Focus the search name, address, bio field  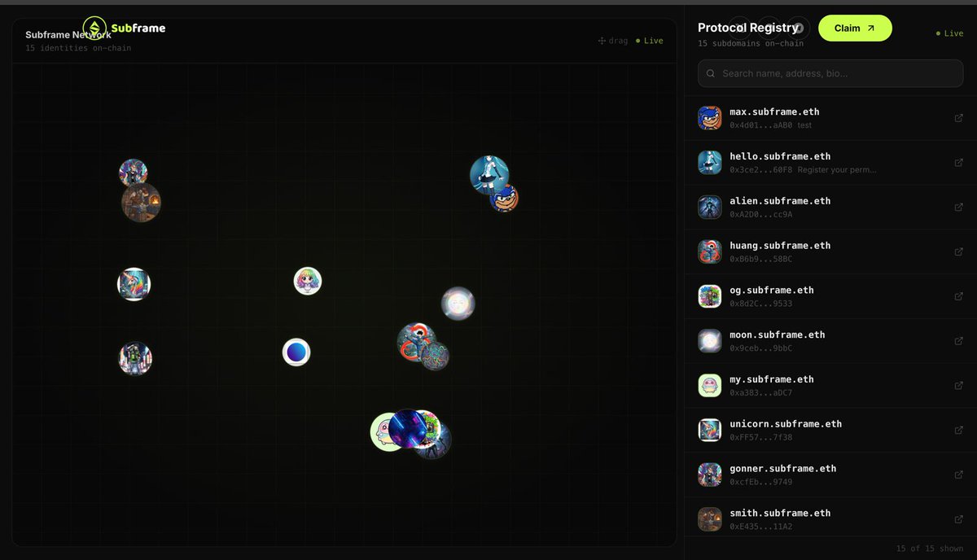click(831, 73)
